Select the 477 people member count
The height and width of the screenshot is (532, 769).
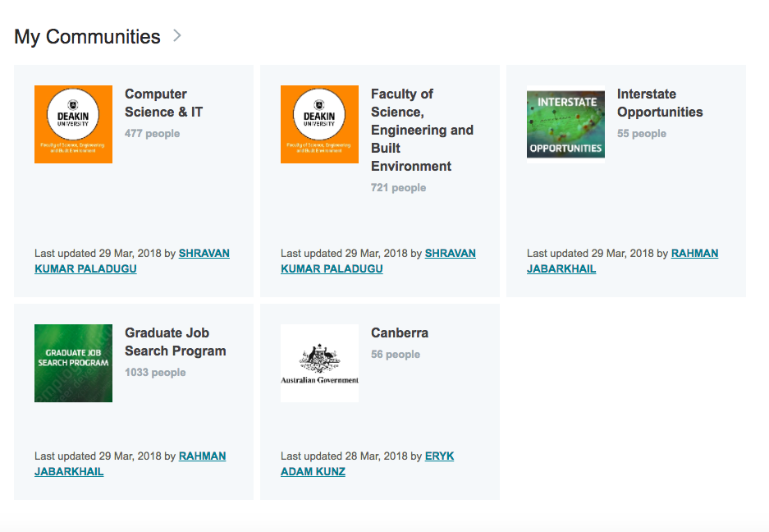point(152,134)
